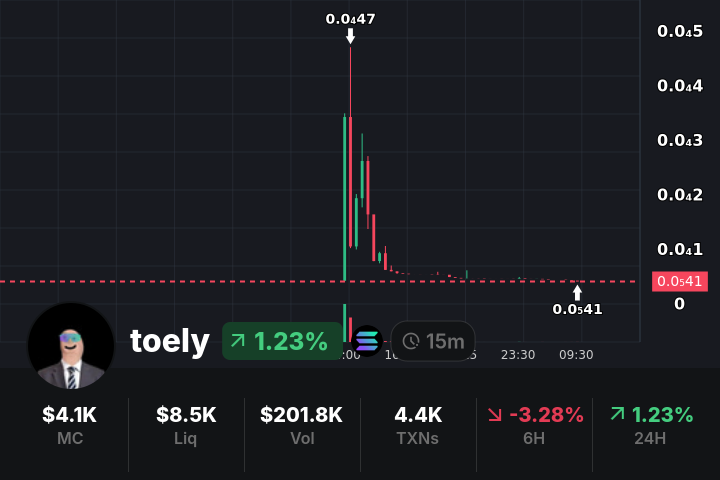720x480 pixels.
Task: Click the green up-arrow in the 1.23% badge
Action: (x=238, y=342)
